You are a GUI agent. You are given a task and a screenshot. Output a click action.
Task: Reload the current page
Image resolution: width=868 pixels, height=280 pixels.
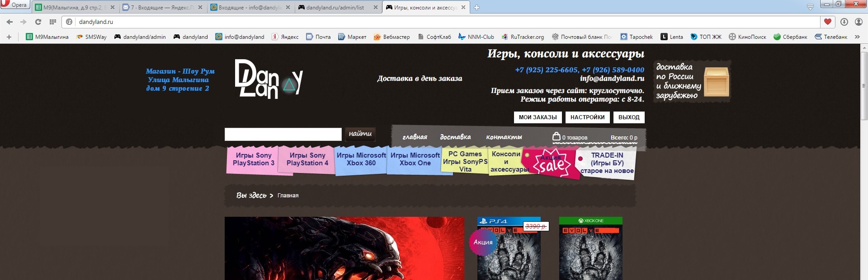coord(38,22)
